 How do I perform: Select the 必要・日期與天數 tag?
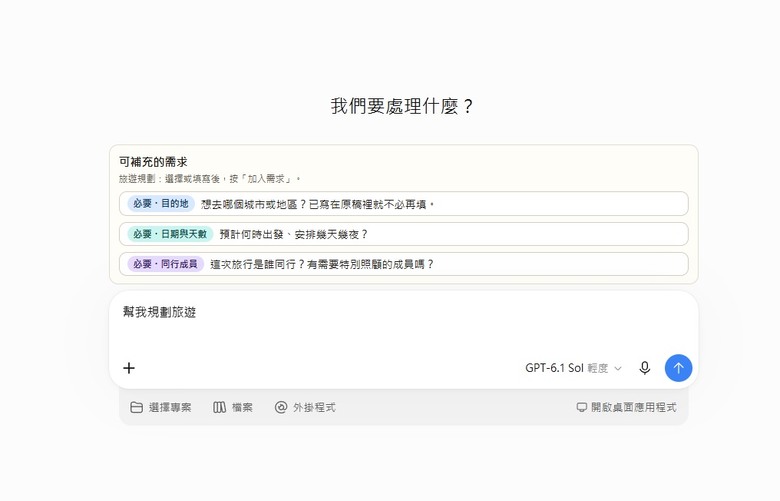170,234
